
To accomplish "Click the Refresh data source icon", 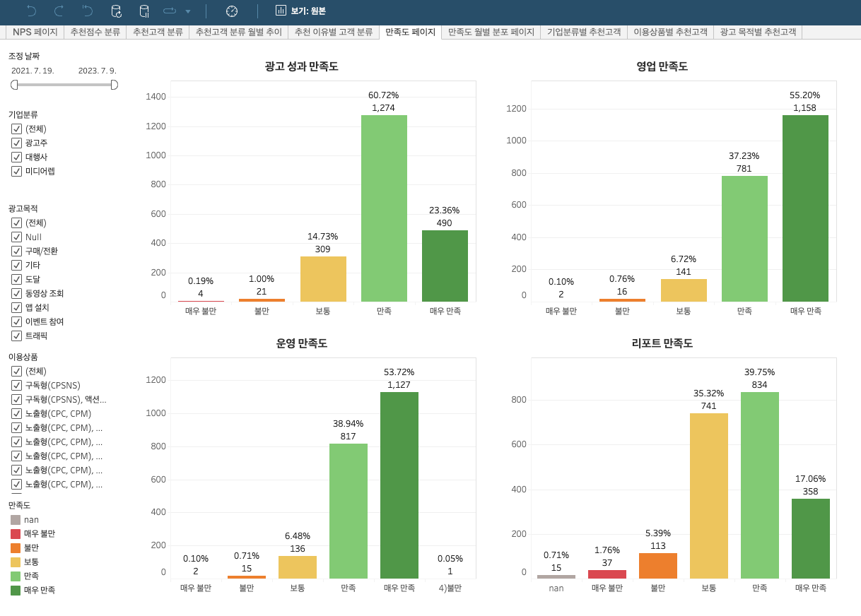I will (115, 12).
